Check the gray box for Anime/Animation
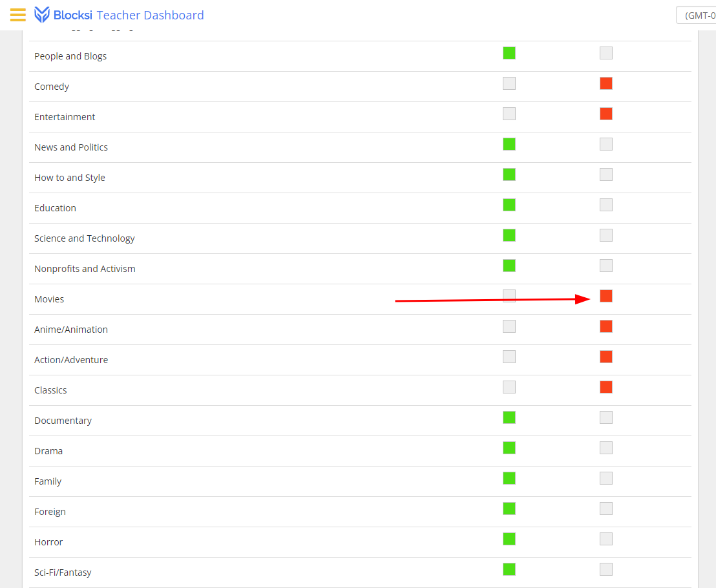 [509, 326]
